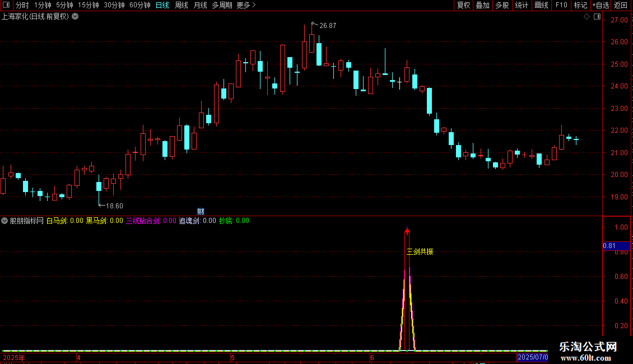Open indicator dropdown beside 股朋指标网

click(x=4, y=221)
